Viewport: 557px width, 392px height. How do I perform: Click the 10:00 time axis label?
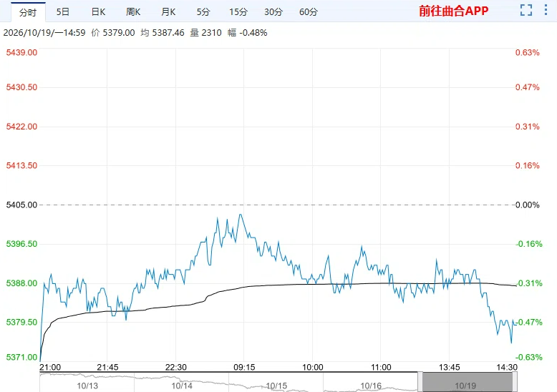[313, 367]
